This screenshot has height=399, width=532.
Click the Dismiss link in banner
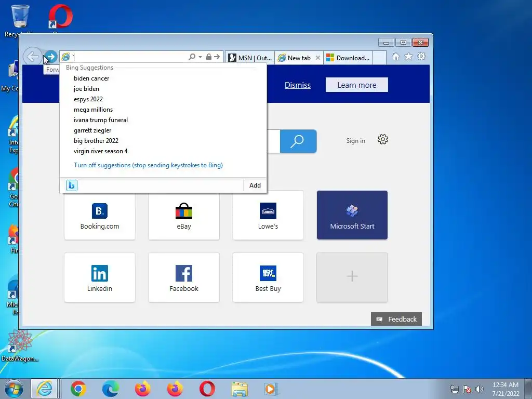[x=298, y=85]
